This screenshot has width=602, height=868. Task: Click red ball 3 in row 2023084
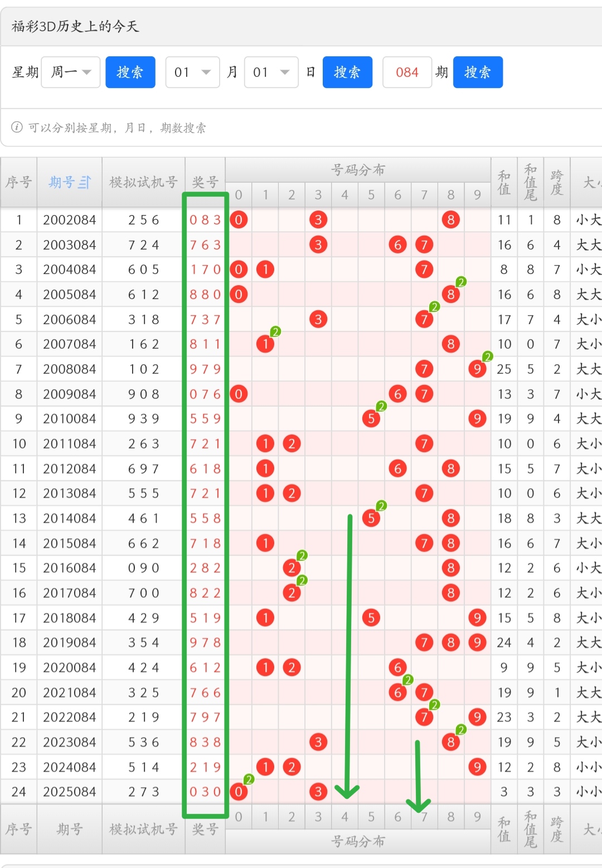pos(318,742)
